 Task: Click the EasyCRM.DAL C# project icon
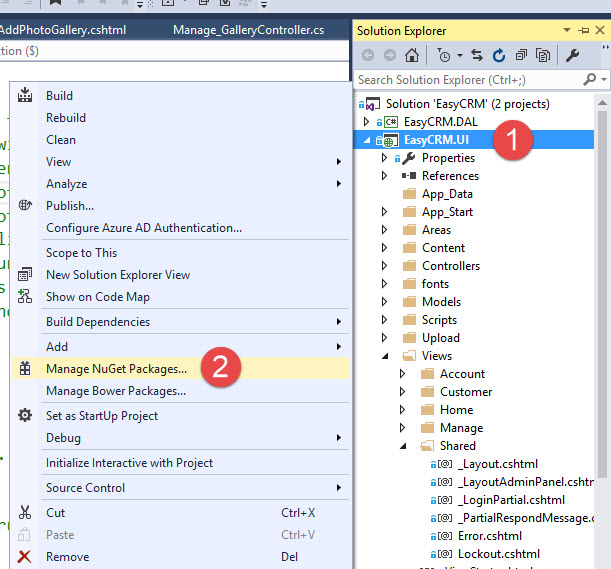391,122
